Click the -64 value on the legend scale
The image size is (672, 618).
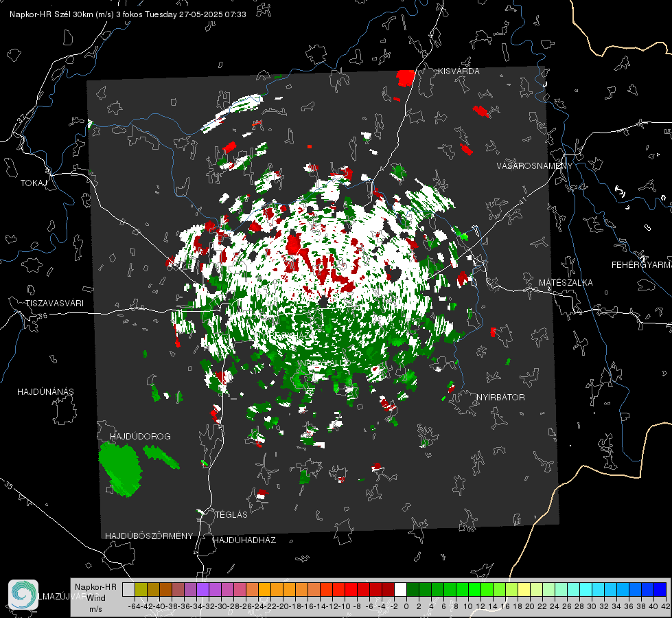point(134,606)
